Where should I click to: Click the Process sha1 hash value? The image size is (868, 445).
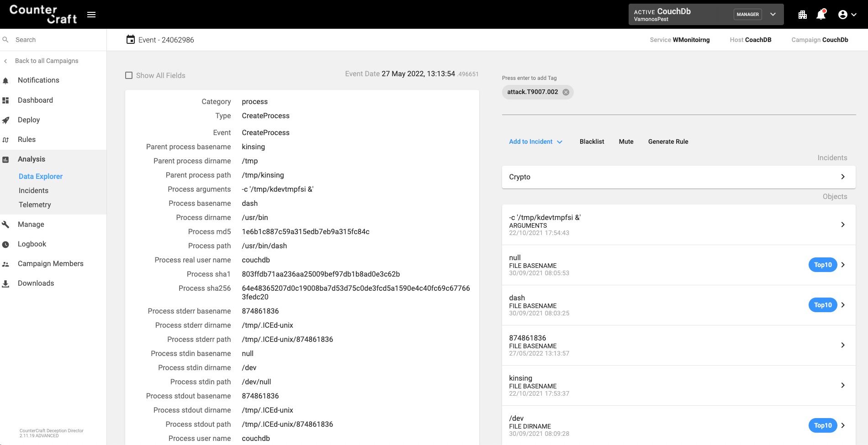[x=321, y=274]
